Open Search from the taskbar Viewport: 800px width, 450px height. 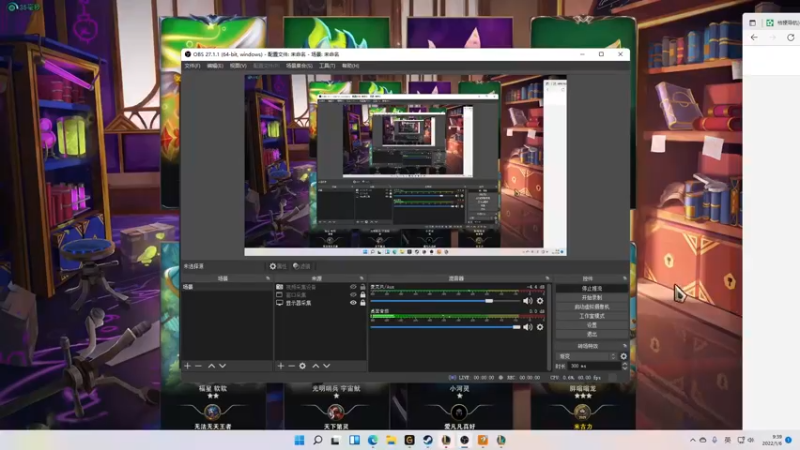pos(317,440)
